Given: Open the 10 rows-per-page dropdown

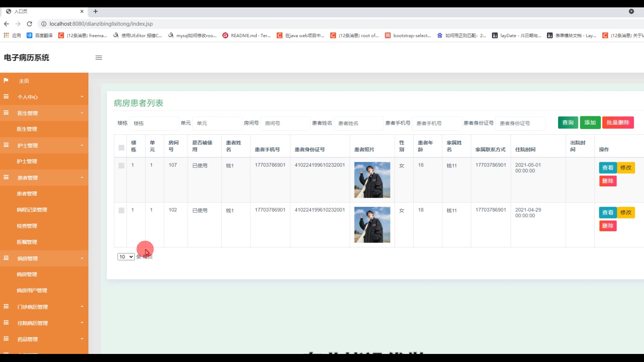Looking at the screenshot, I should point(126,257).
